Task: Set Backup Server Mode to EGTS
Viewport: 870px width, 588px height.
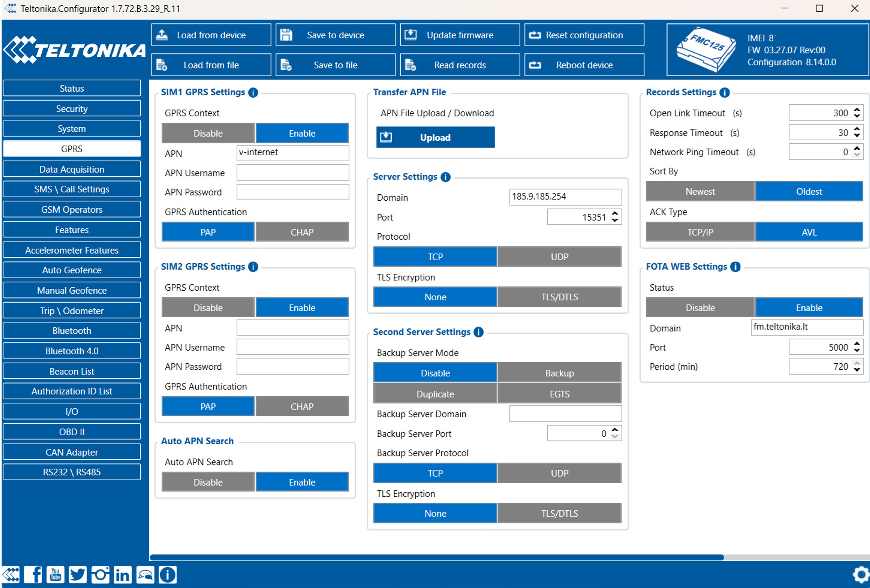Action: (x=560, y=394)
